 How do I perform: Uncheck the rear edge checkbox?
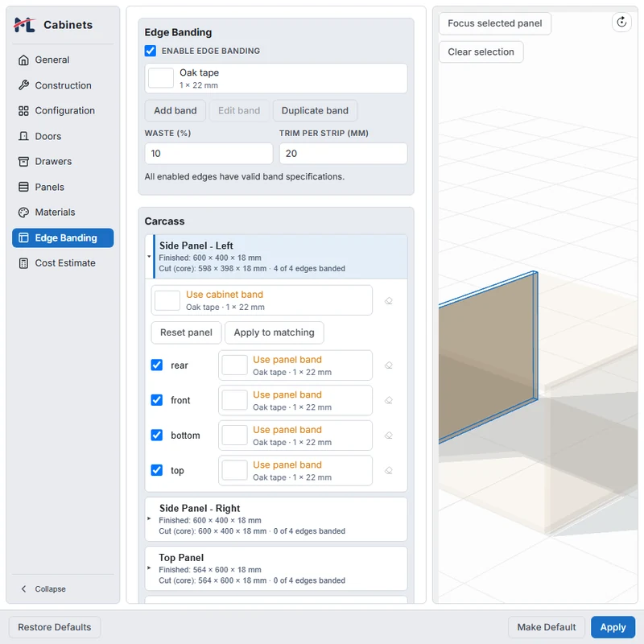pos(156,365)
